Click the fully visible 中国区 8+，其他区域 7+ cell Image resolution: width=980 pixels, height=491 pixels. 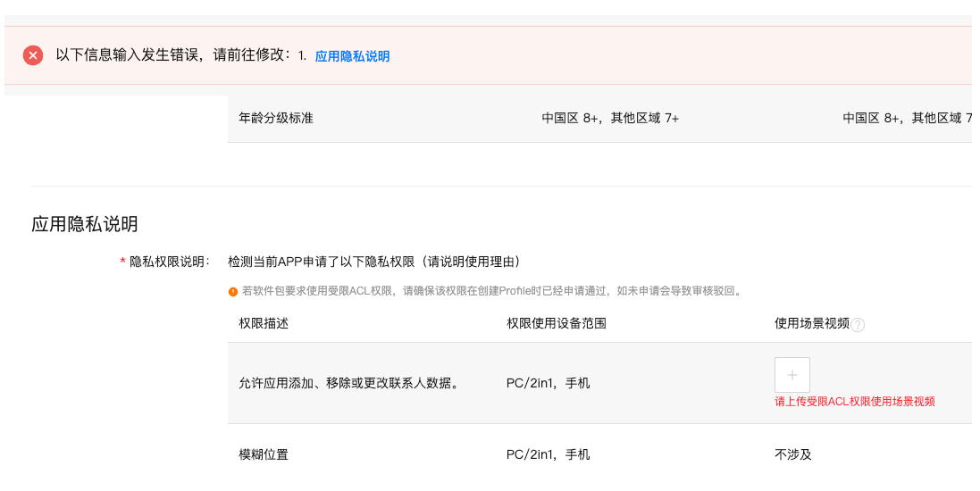(610, 118)
